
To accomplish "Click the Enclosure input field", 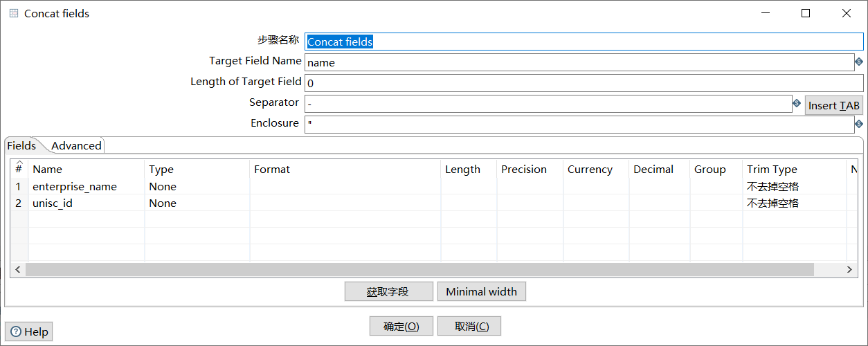I will tap(579, 125).
